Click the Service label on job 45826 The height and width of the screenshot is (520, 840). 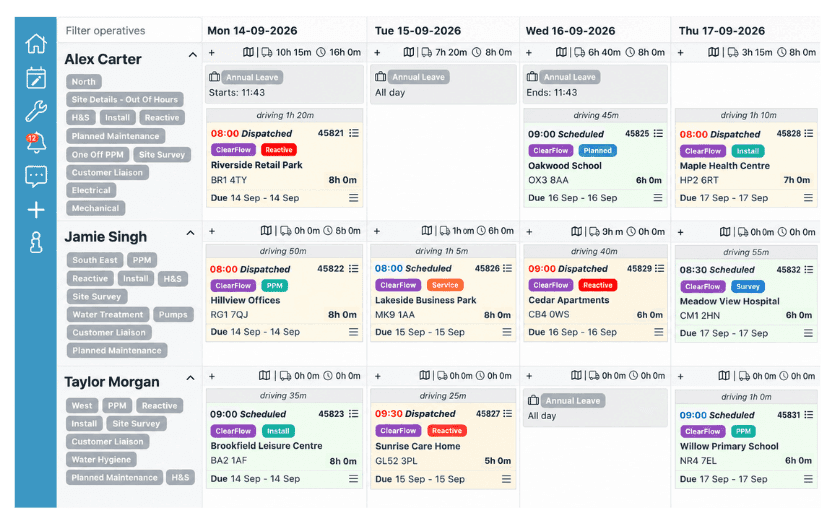coord(445,285)
